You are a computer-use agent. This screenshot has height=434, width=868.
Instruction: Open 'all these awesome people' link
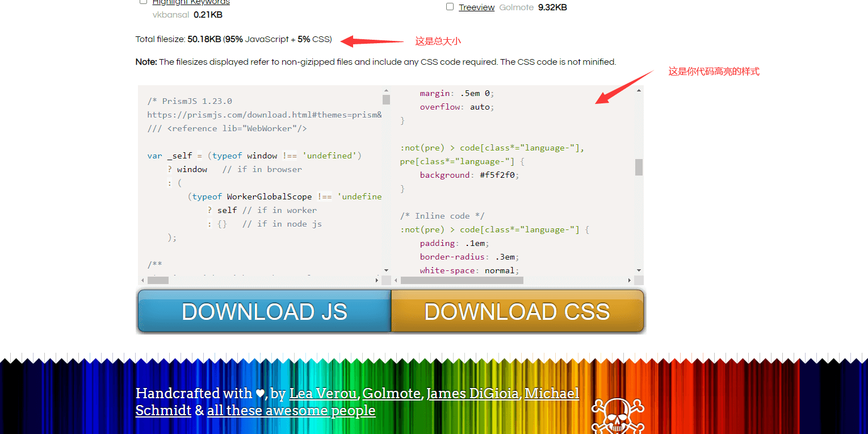pos(291,410)
